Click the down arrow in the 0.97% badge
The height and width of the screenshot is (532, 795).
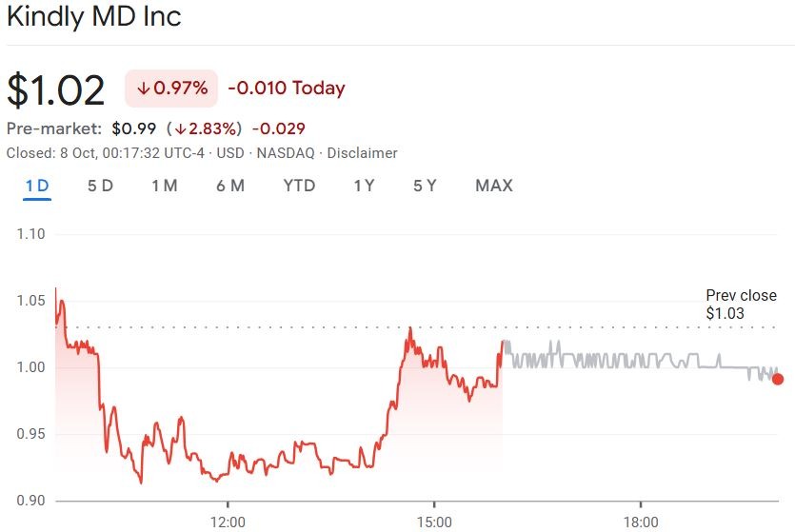(143, 89)
